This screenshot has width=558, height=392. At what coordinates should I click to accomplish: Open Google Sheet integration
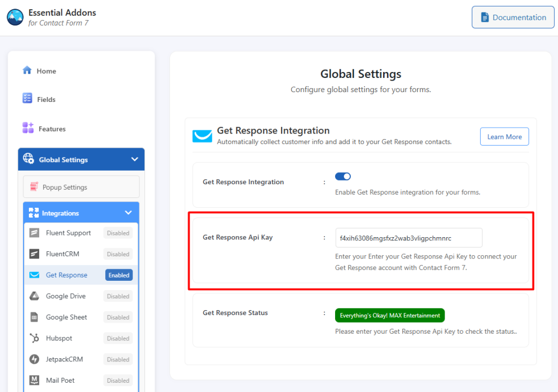[x=66, y=317]
